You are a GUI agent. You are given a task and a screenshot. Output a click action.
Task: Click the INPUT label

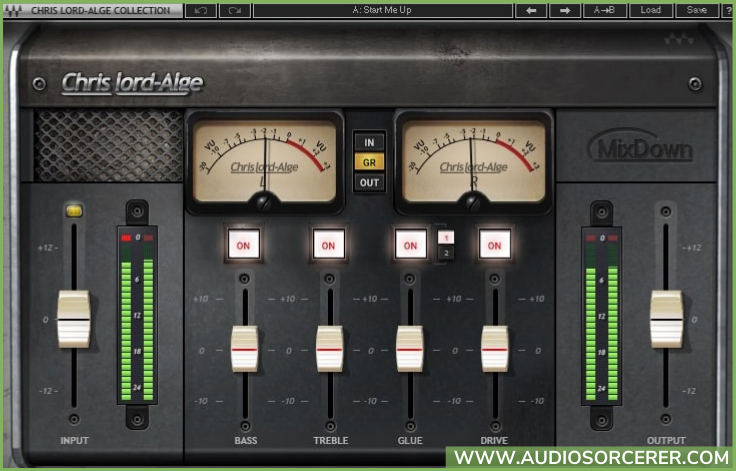pos(74,440)
